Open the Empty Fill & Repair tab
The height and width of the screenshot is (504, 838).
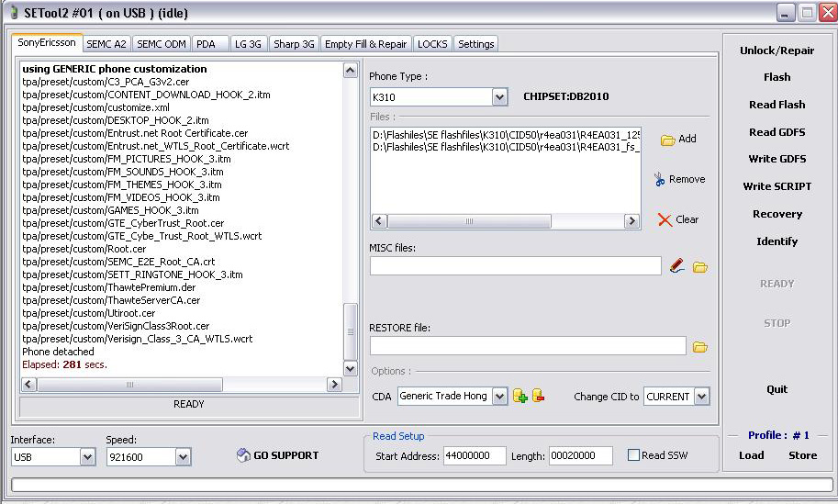click(x=366, y=44)
